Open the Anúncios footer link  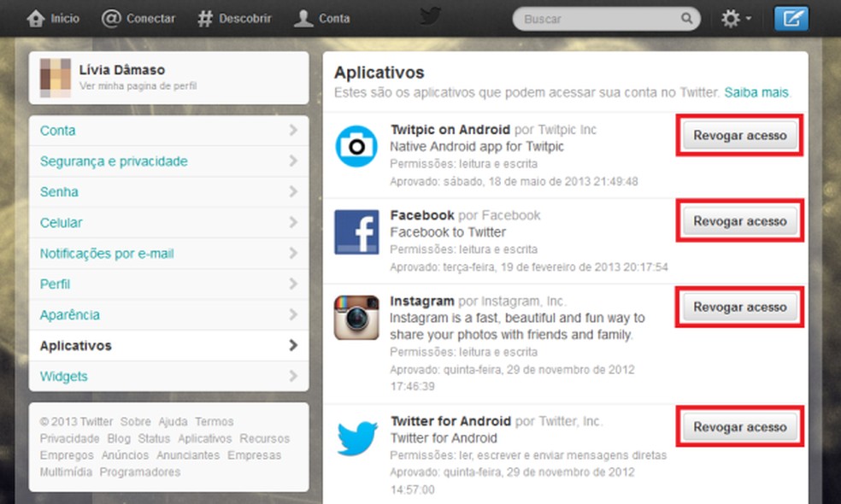coord(125,454)
